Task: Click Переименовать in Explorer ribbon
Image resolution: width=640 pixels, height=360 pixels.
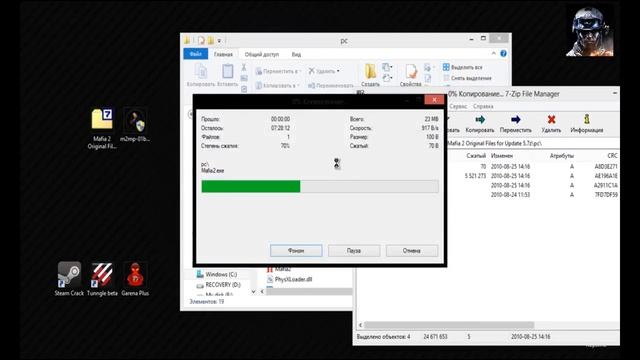Action: coord(331,85)
